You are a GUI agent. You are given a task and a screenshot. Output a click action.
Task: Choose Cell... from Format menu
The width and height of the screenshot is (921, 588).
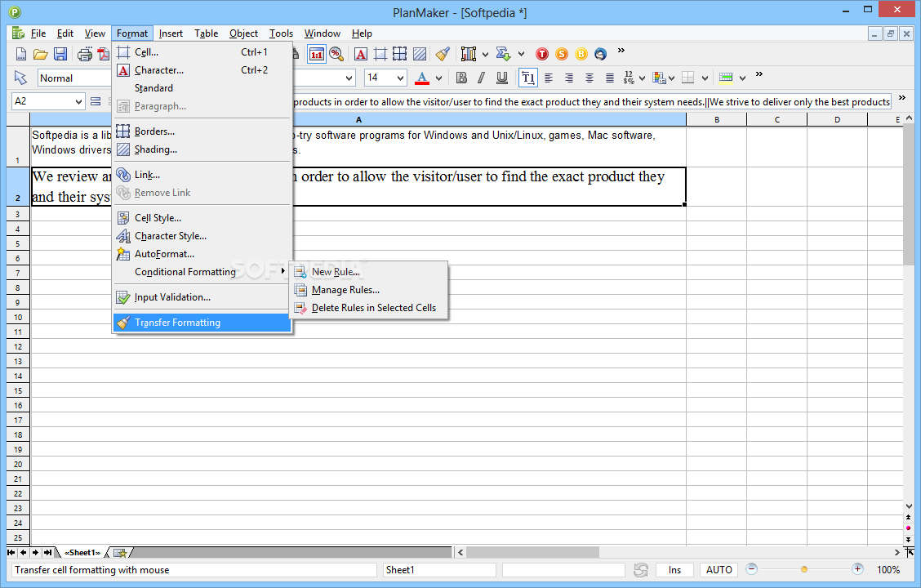pyautogui.click(x=202, y=52)
